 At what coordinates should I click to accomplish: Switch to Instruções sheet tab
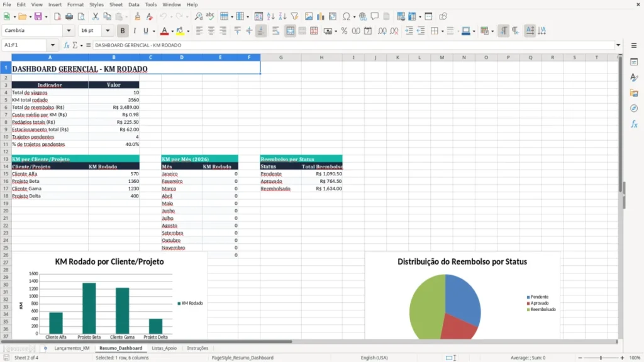point(197,348)
